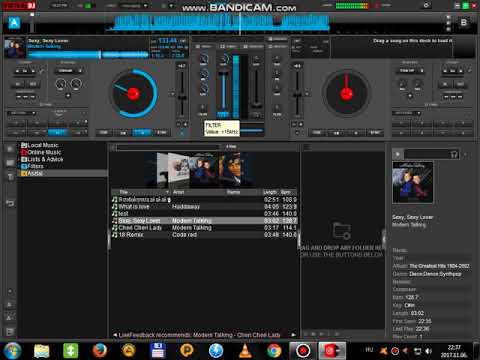Click the browser search field

(x=168, y=147)
